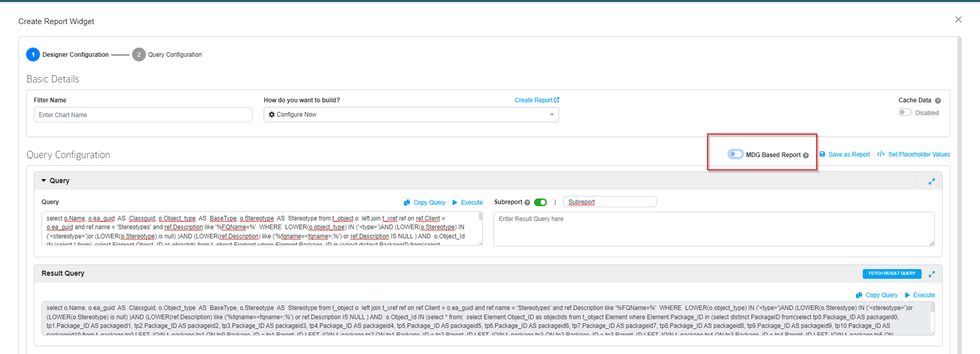Click the Filter Name input field
This screenshot has height=354, width=980.
tap(143, 115)
